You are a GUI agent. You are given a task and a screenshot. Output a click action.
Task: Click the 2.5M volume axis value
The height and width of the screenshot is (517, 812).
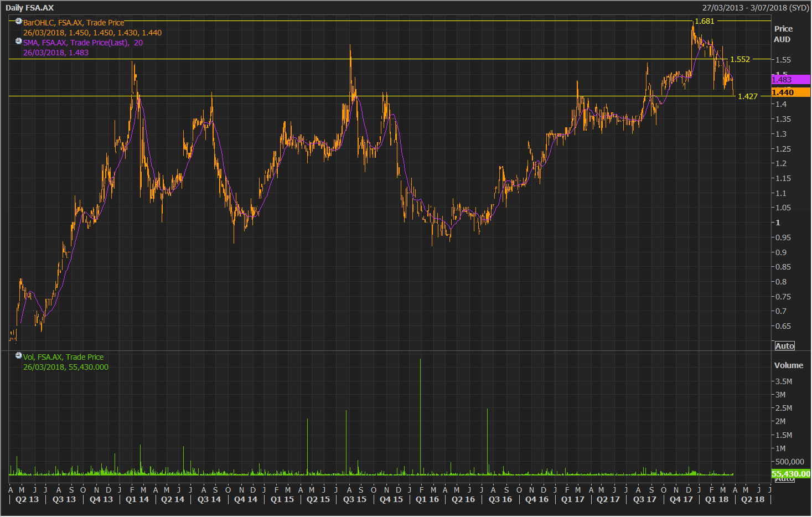click(784, 408)
